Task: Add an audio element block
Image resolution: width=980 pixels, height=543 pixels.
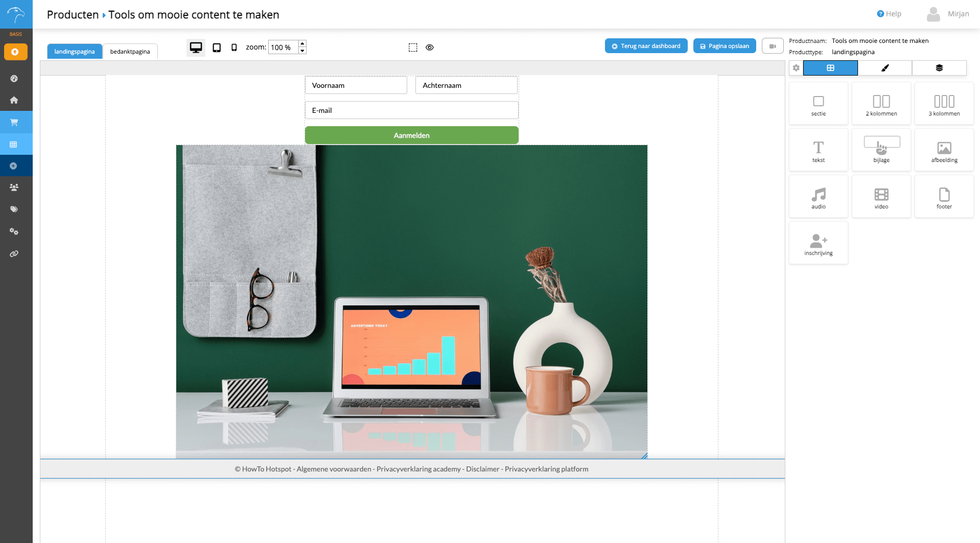Action: point(818,197)
